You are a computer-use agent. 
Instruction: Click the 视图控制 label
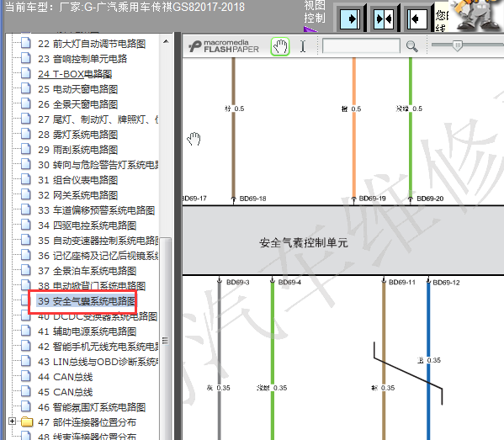click(x=315, y=12)
